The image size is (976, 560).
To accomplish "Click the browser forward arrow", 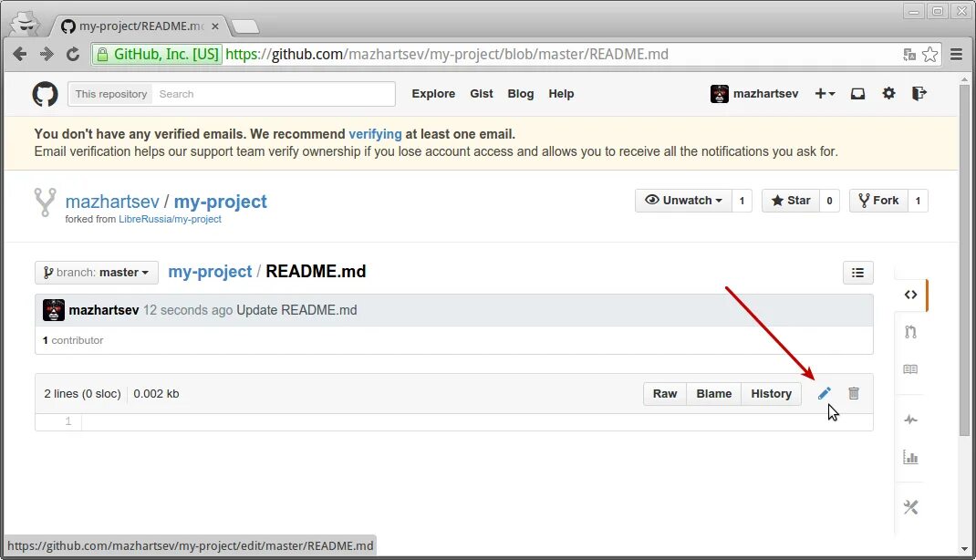I will click(x=47, y=54).
